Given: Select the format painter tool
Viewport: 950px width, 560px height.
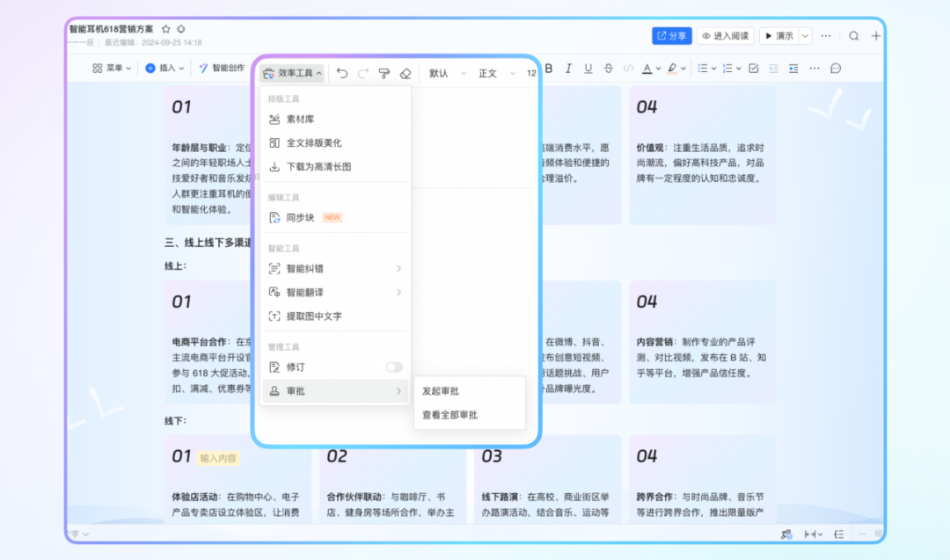Looking at the screenshot, I should 384,73.
